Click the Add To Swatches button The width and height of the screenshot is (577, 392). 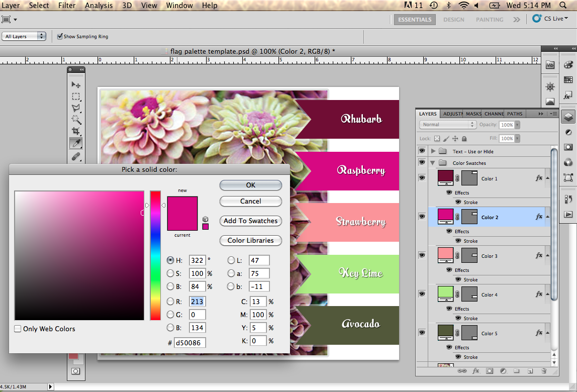250,221
